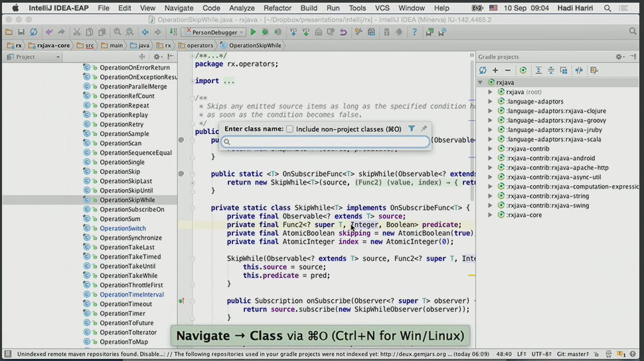Attach Gradle project with plus icon

pos(495,70)
